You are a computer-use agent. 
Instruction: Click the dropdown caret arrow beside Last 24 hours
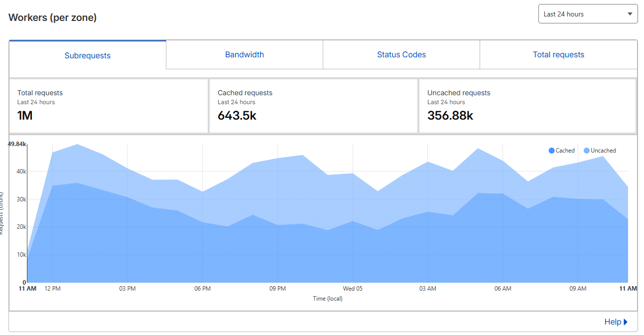[630, 14]
